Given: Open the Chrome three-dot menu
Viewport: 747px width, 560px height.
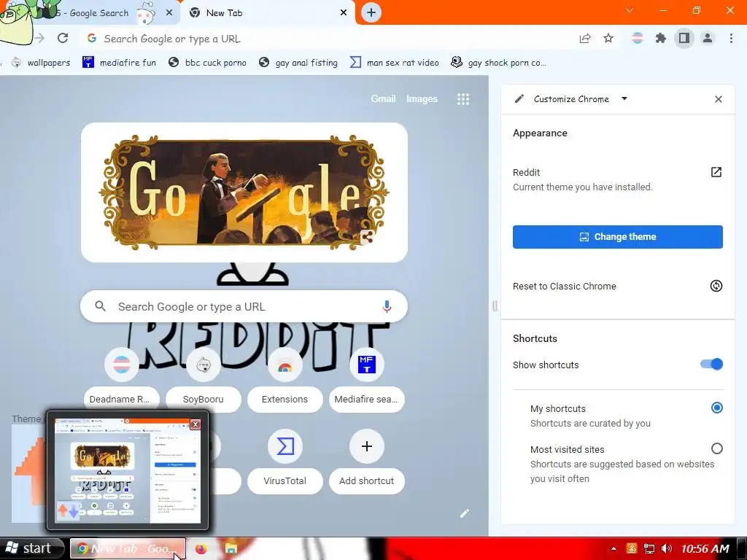Looking at the screenshot, I should click(x=731, y=38).
